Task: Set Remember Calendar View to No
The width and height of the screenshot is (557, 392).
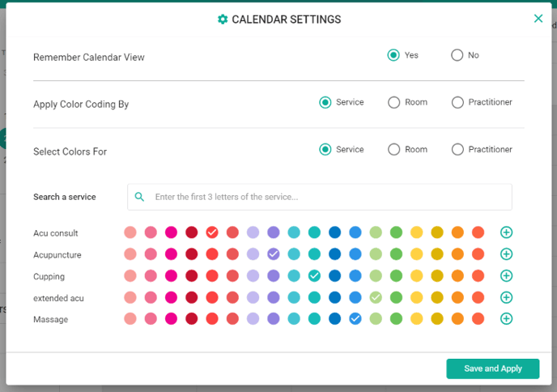Action: [457, 55]
